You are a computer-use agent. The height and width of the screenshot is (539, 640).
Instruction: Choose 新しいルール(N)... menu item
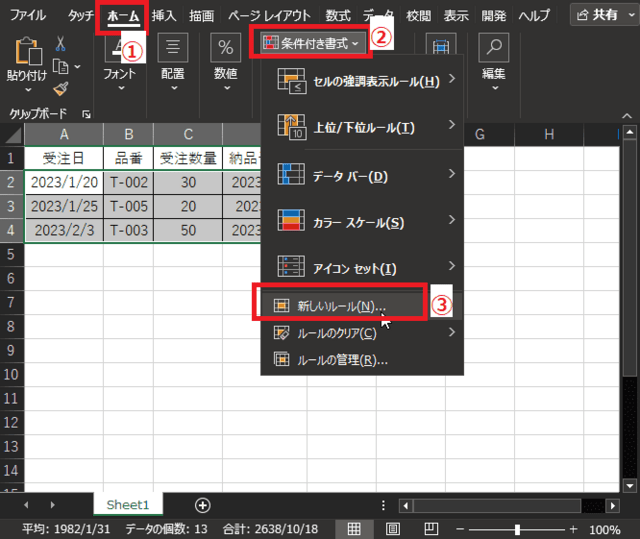pyautogui.click(x=342, y=306)
